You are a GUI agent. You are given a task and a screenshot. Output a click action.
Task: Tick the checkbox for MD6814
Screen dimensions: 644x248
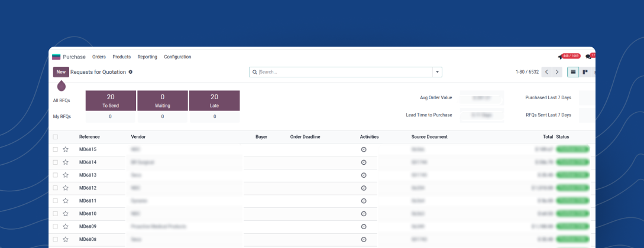56,162
